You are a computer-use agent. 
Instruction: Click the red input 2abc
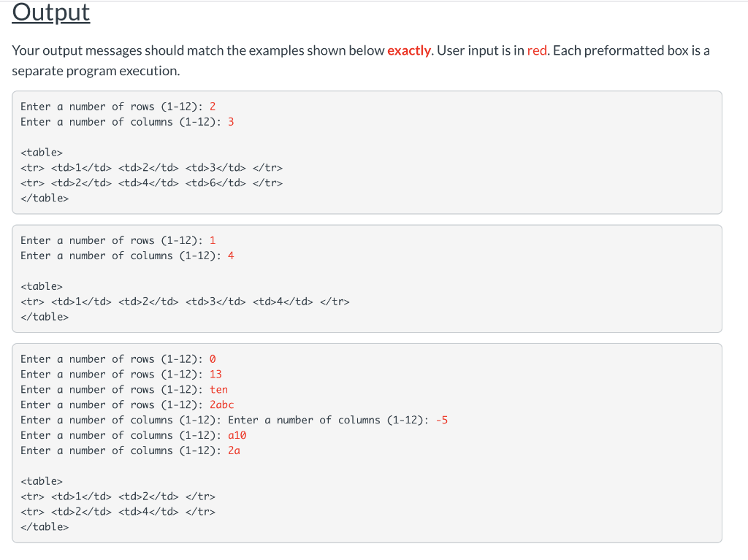tap(222, 404)
